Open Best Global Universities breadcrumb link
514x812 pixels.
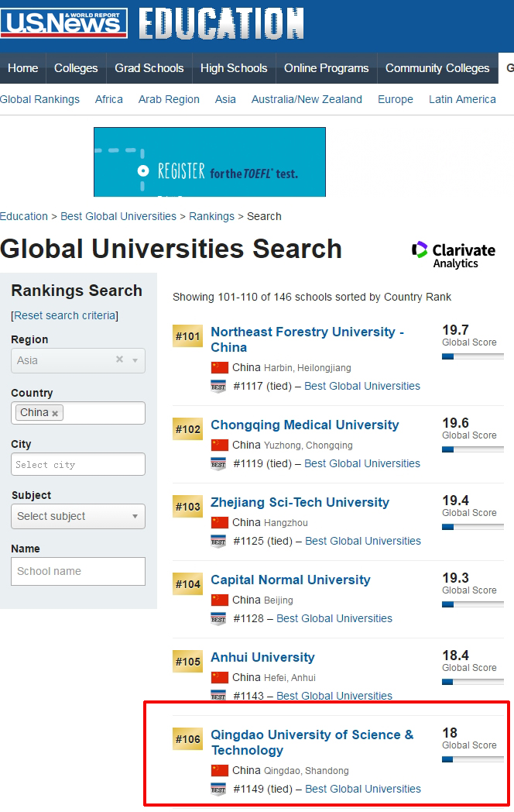118,216
